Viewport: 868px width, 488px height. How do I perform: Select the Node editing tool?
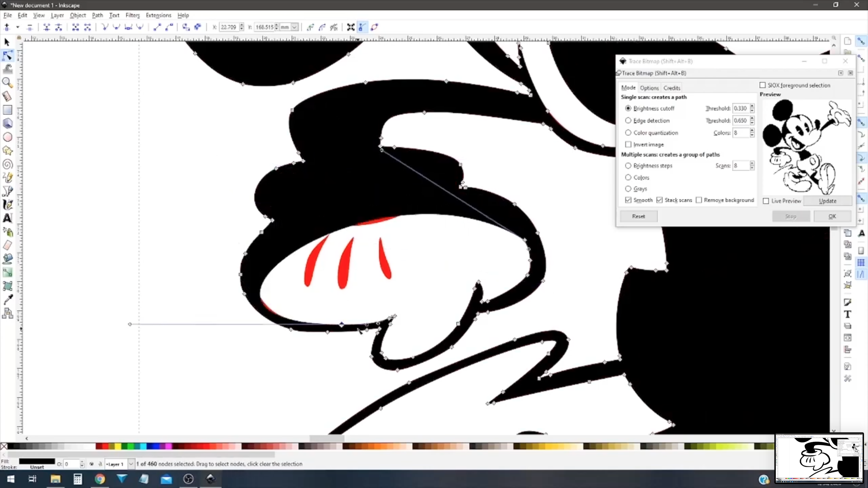(7, 55)
